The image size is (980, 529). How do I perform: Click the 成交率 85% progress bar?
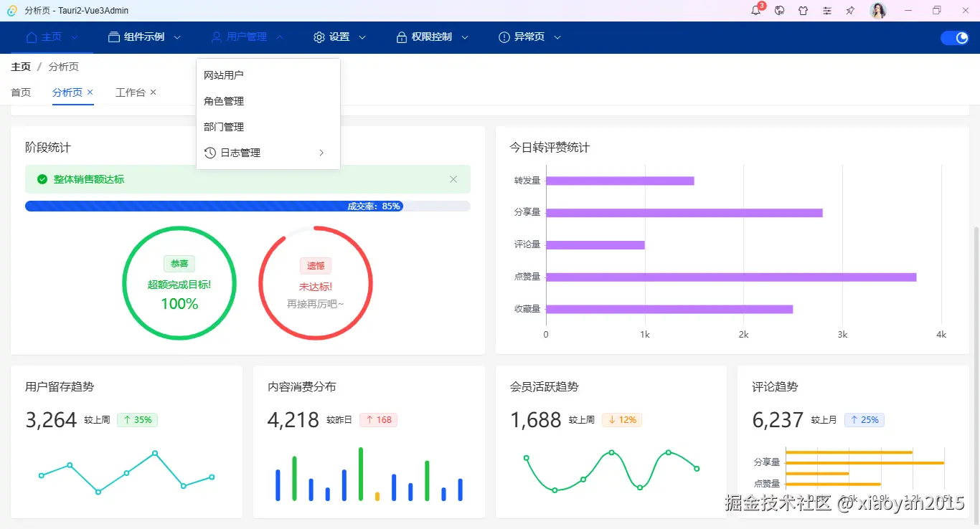click(248, 206)
